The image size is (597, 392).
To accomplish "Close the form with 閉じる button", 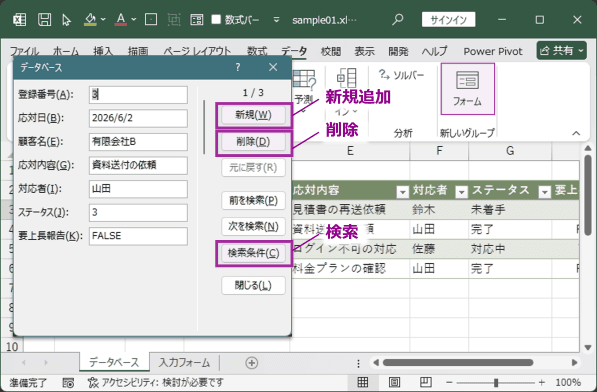I will pyautogui.click(x=253, y=285).
